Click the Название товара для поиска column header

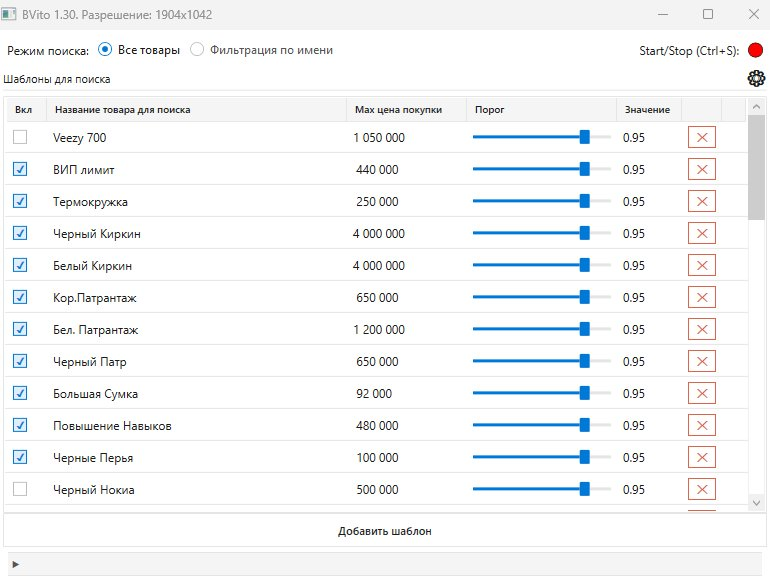tap(122, 110)
